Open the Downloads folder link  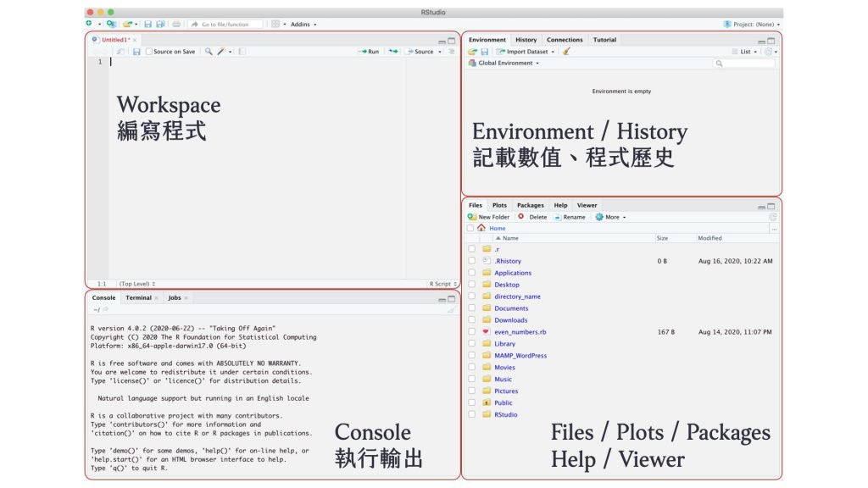[510, 320]
